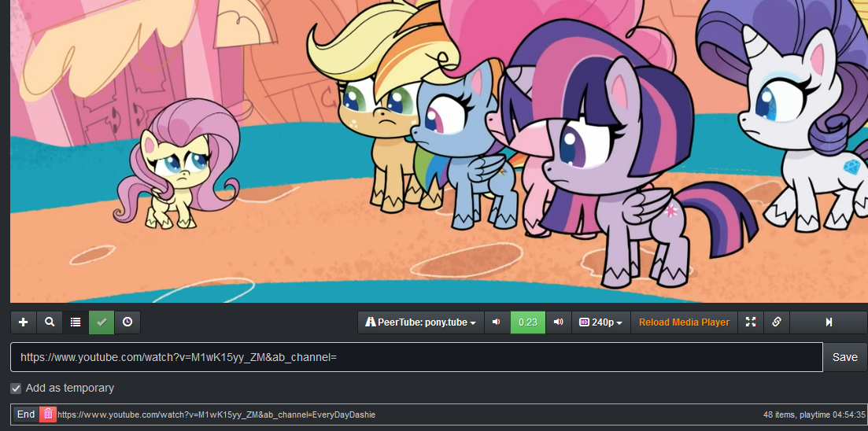Click Reload Media Player
Viewport: 868px width, 431px height.
point(684,322)
